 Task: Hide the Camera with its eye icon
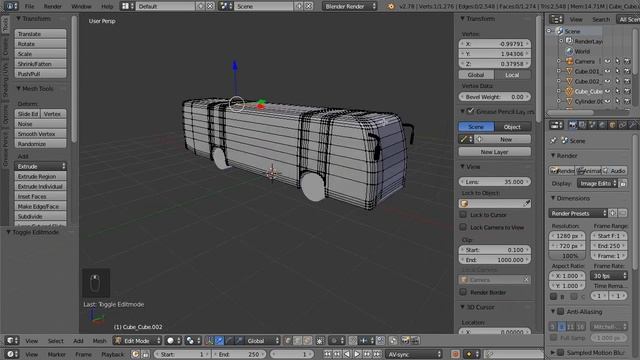coord(608,61)
